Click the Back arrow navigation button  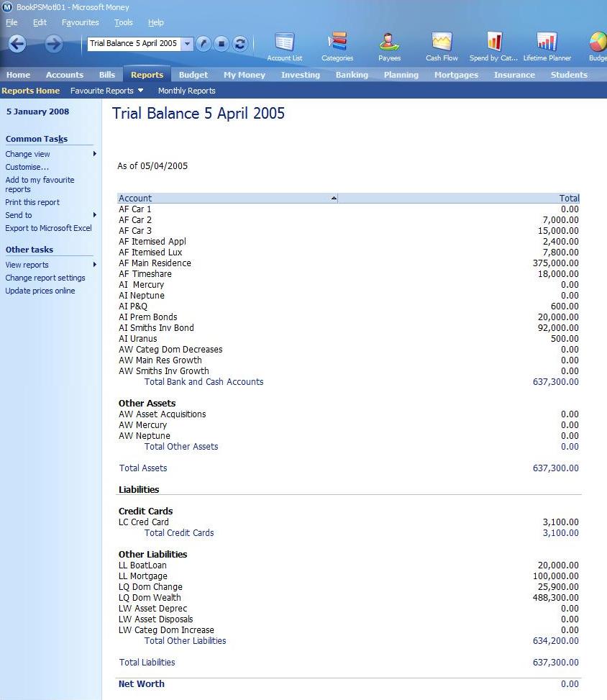click(17, 44)
